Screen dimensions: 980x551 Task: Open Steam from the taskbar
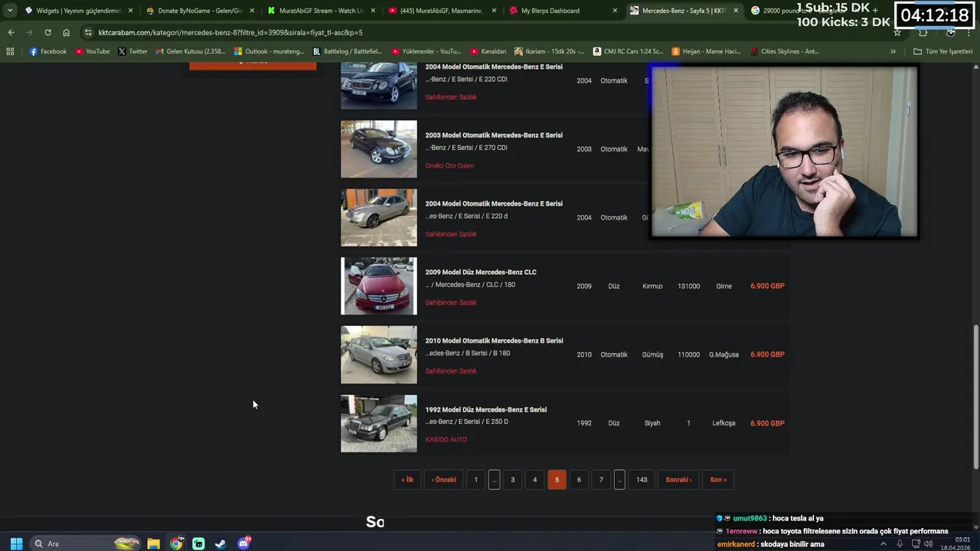pos(220,543)
